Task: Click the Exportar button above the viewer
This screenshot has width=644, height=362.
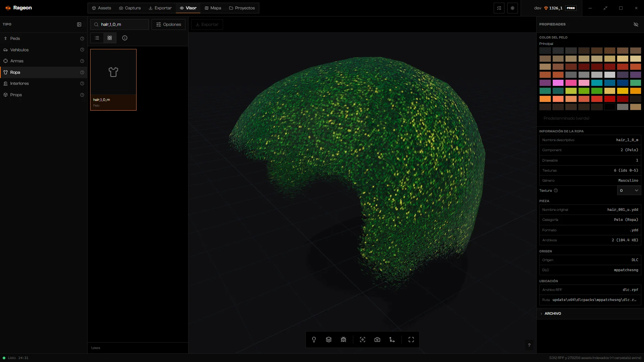Action: point(207,24)
